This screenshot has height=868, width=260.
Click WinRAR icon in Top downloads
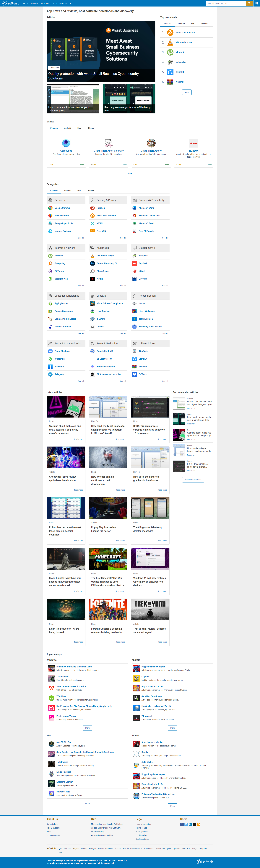[170, 82]
